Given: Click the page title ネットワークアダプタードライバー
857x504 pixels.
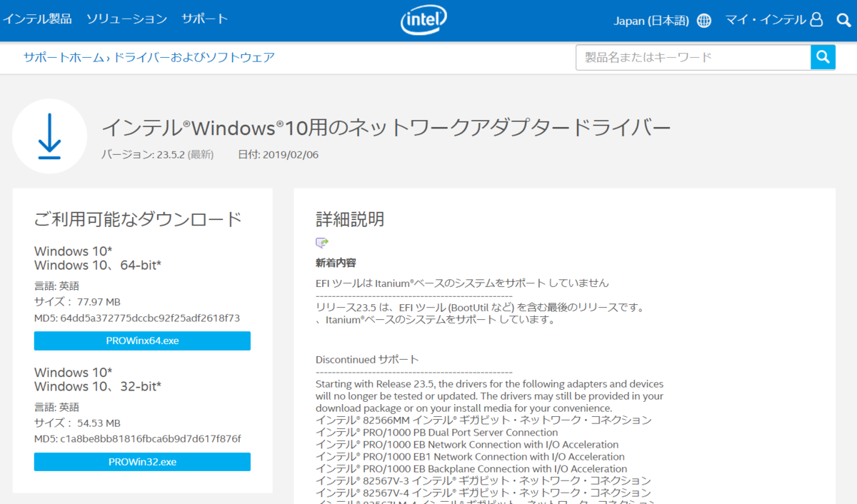Looking at the screenshot, I should coord(386,128).
